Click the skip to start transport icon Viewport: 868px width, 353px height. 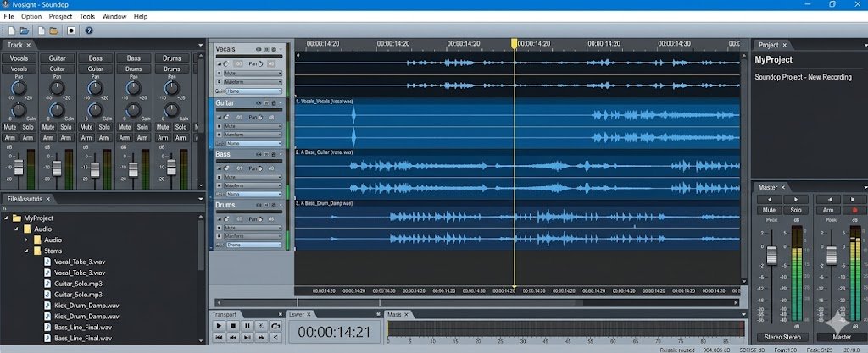click(219, 337)
